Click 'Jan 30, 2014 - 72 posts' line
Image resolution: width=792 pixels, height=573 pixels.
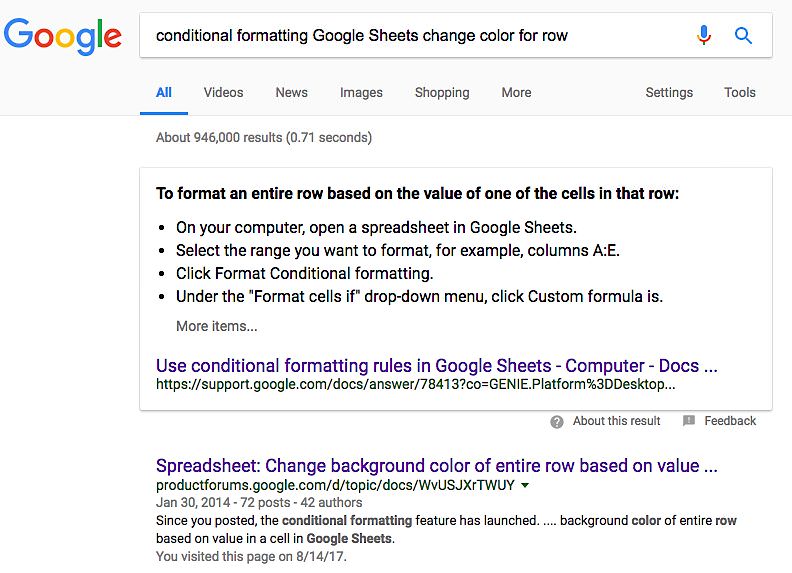259,503
